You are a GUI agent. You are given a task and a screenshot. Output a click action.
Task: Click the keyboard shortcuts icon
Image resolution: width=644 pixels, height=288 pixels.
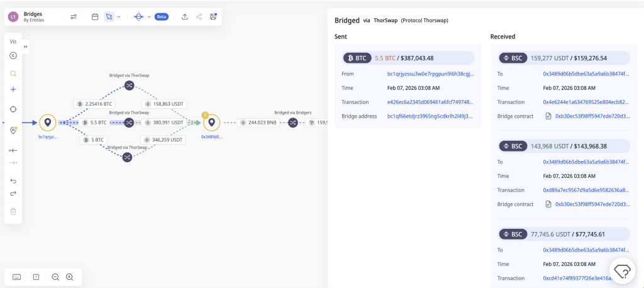17,277
